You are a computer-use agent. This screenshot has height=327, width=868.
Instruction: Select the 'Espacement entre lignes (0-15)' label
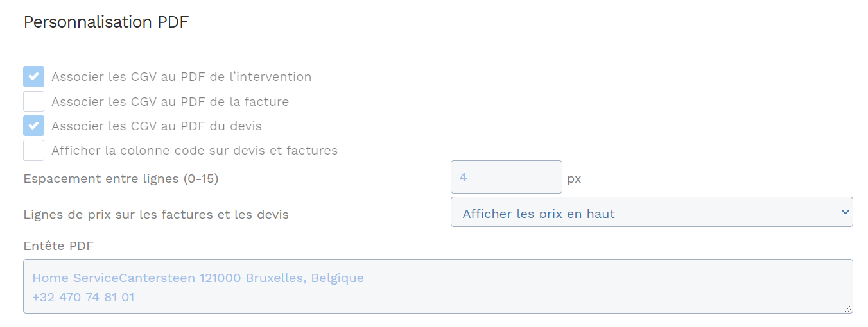tap(121, 179)
